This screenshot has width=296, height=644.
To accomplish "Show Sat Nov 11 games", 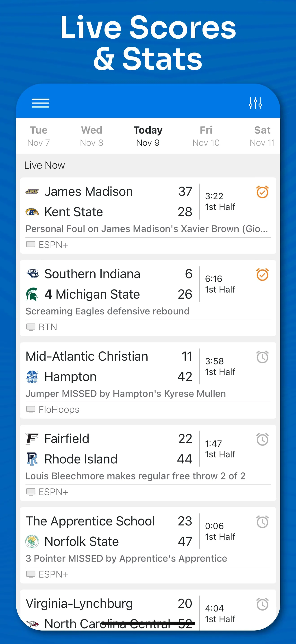I will [262, 136].
